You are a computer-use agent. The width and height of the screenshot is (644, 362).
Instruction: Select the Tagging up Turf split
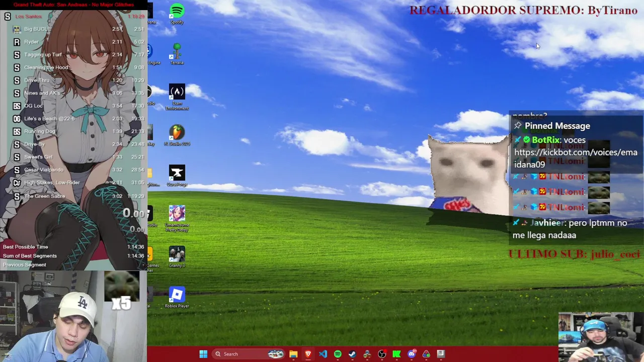tap(73, 55)
